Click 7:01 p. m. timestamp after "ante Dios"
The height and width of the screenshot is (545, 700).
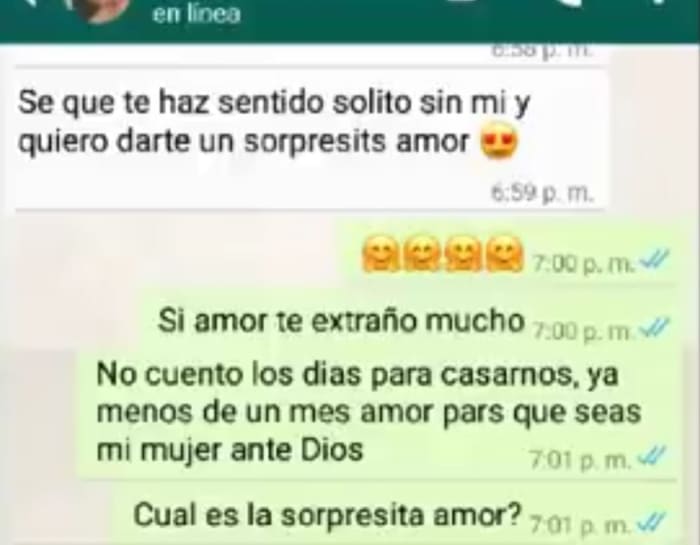580,460
